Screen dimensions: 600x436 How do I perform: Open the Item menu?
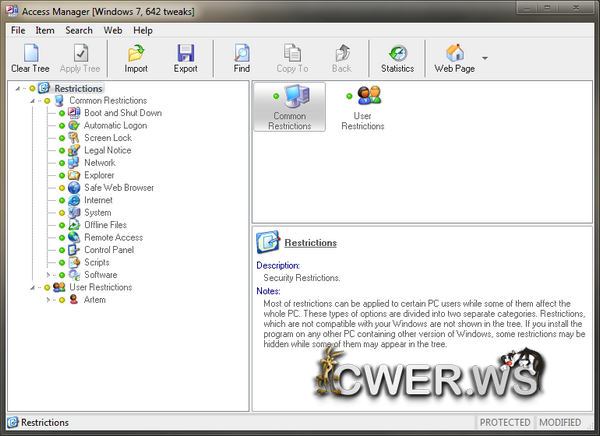pos(45,30)
